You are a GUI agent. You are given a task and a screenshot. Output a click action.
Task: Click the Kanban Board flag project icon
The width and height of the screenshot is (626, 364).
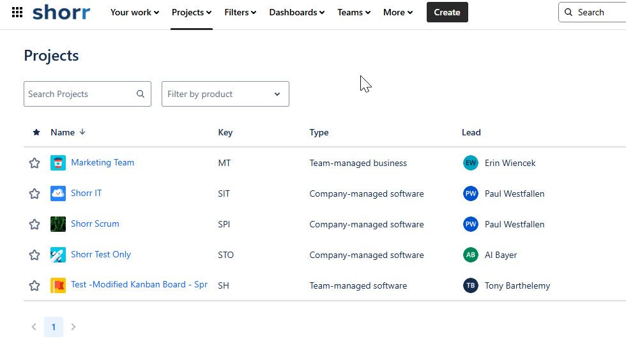click(58, 286)
